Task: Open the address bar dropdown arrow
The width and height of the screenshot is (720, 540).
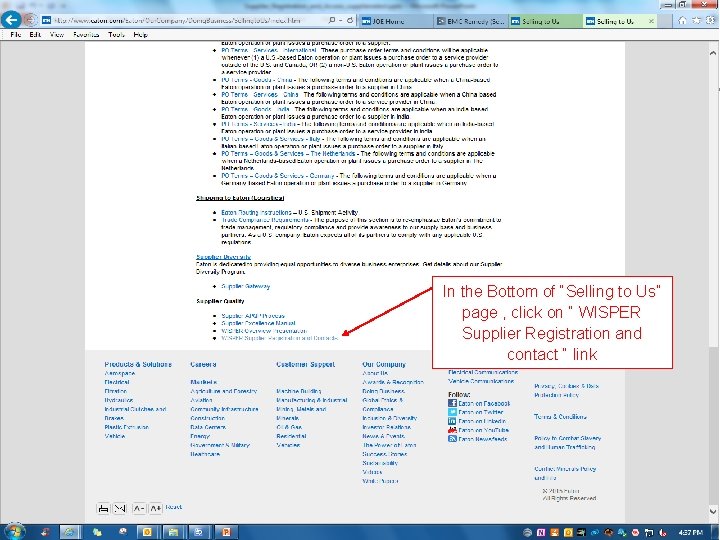Action: pos(341,21)
